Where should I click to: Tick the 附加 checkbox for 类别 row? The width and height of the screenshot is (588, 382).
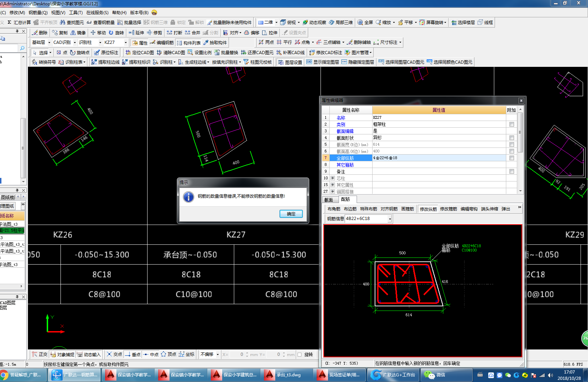pos(512,124)
